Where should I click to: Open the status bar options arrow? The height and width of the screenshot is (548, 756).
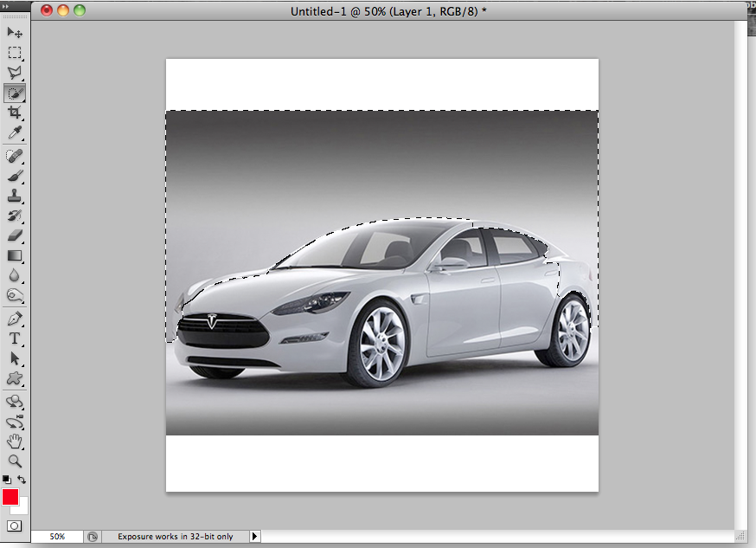254,536
